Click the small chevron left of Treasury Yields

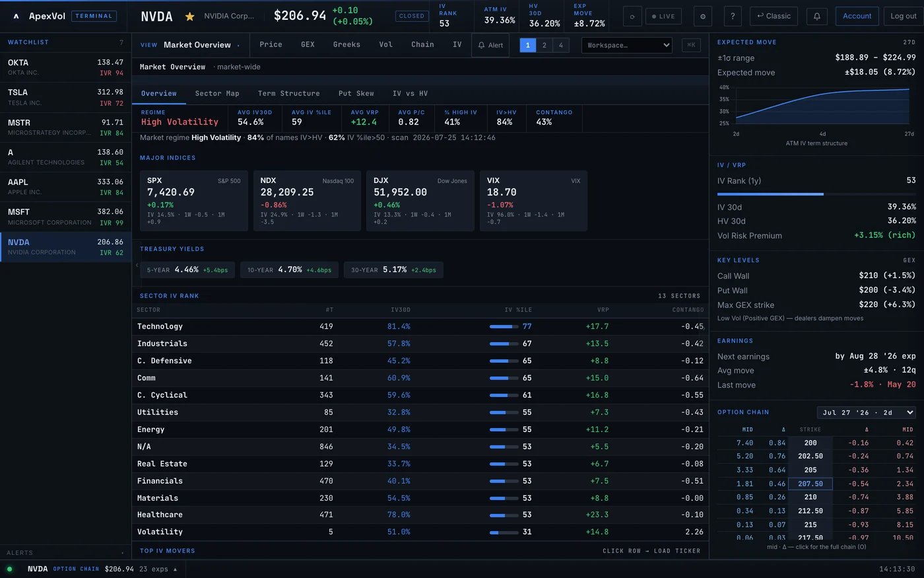(x=137, y=265)
